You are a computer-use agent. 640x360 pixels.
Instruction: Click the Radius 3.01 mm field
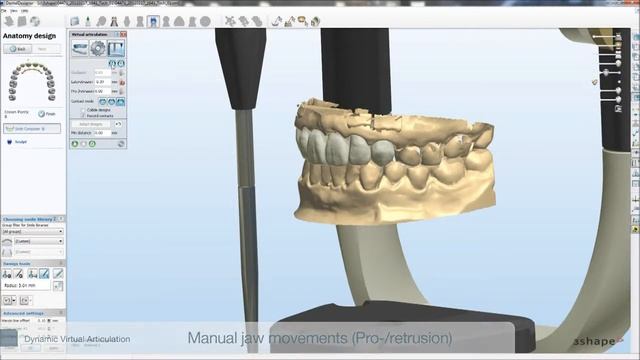tap(26, 286)
